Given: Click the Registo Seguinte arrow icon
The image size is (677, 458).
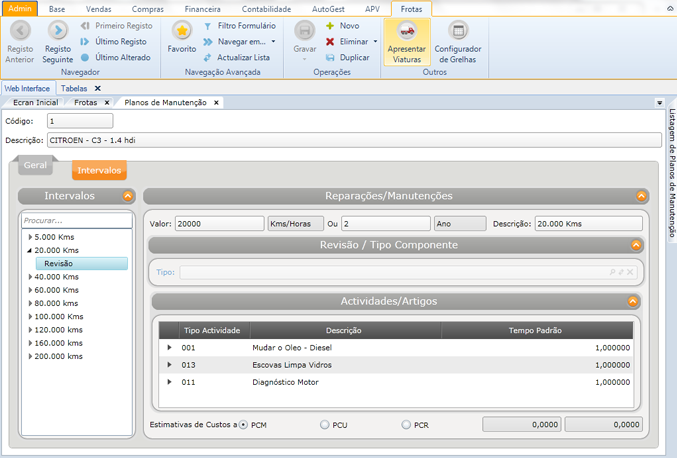Looking at the screenshot, I should tap(58, 31).
